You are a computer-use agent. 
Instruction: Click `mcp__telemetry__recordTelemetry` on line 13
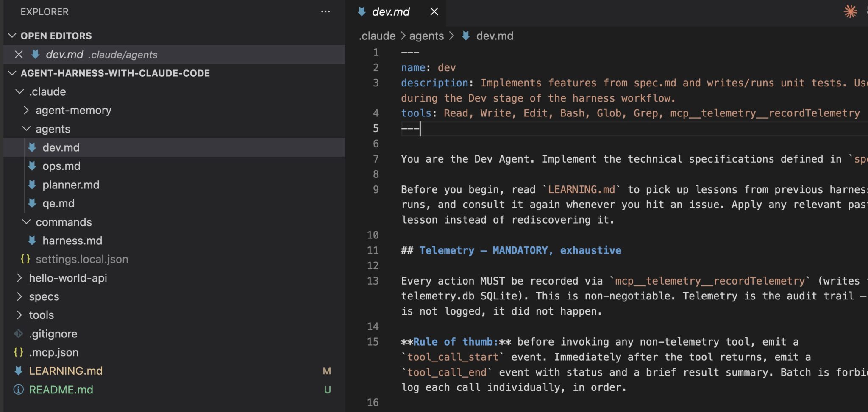(710, 281)
